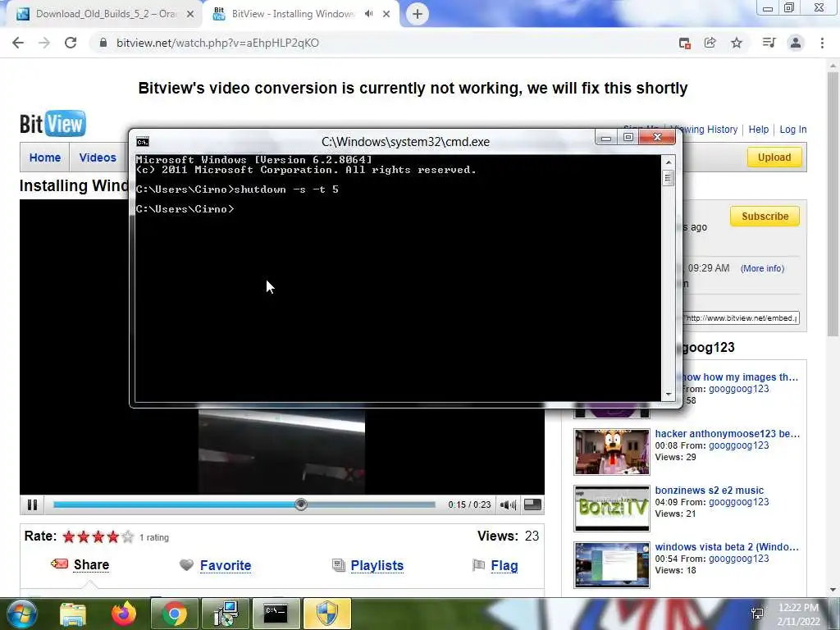The width and height of the screenshot is (840, 630).
Task: Rate the video five stars
Action: click(x=127, y=536)
